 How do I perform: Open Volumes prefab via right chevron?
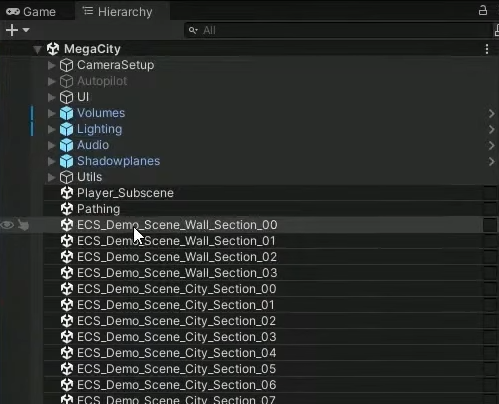click(x=491, y=114)
